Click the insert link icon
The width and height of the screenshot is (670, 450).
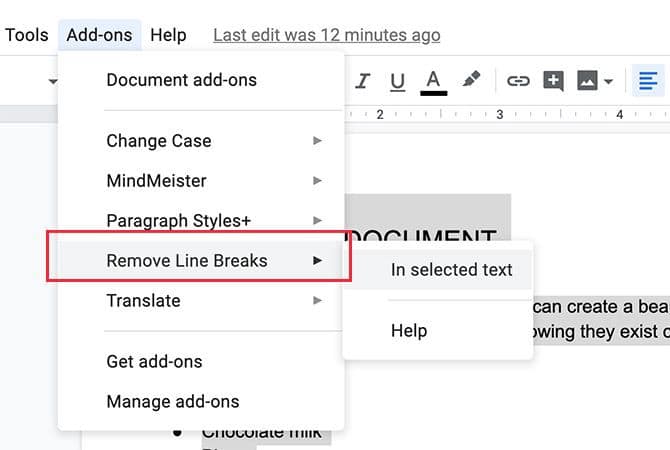[x=518, y=81]
